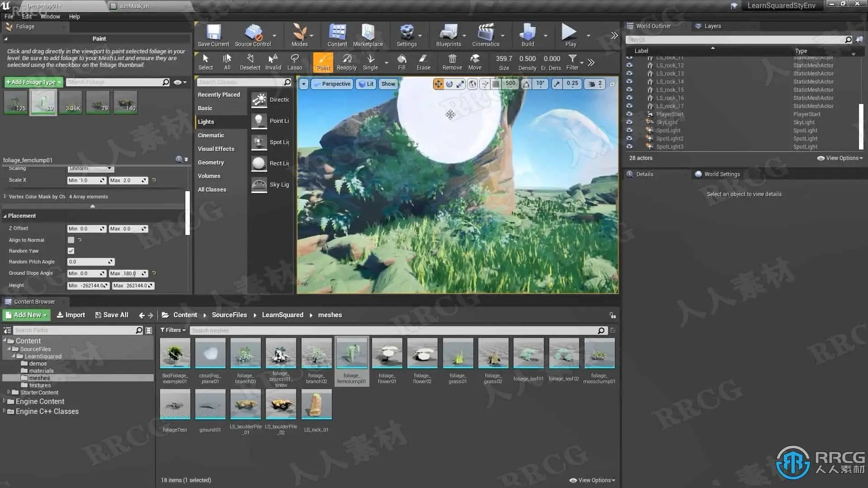The image size is (868, 488).
Task: Hide SkyLight actor with eye icon
Action: pyautogui.click(x=629, y=122)
